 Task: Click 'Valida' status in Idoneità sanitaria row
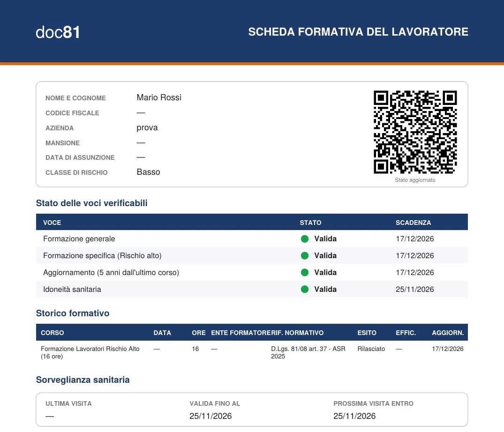(325, 290)
